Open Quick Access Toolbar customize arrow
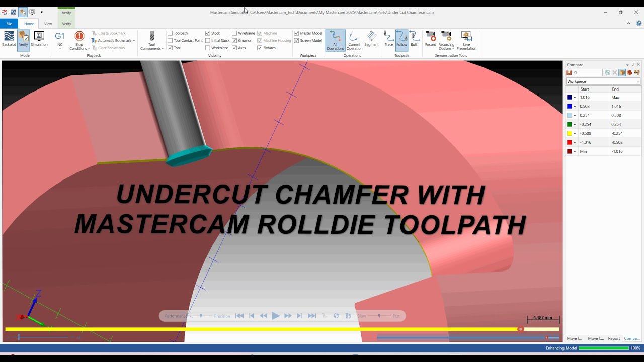Image resolution: width=644 pixels, height=362 pixels. point(42,12)
